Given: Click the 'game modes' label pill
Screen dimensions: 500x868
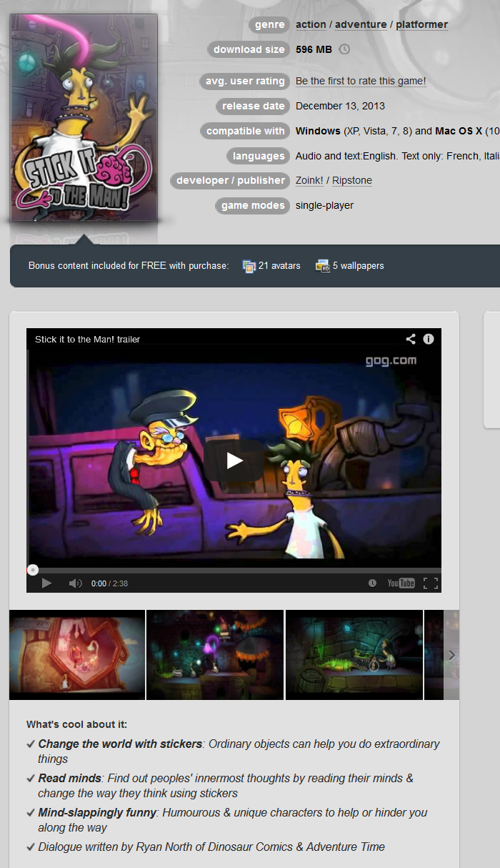Looking at the screenshot, I should (252, 205).
